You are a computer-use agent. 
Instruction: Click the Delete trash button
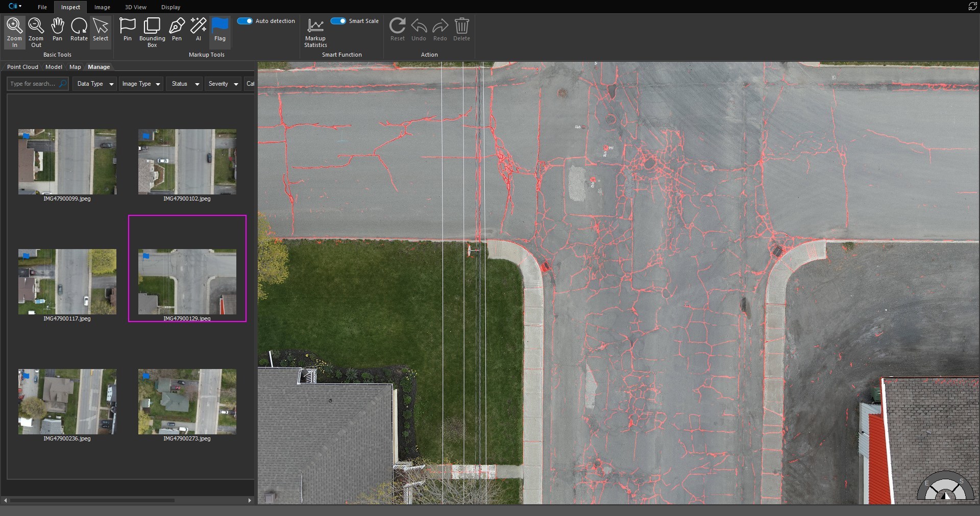(x=461, y=30)
